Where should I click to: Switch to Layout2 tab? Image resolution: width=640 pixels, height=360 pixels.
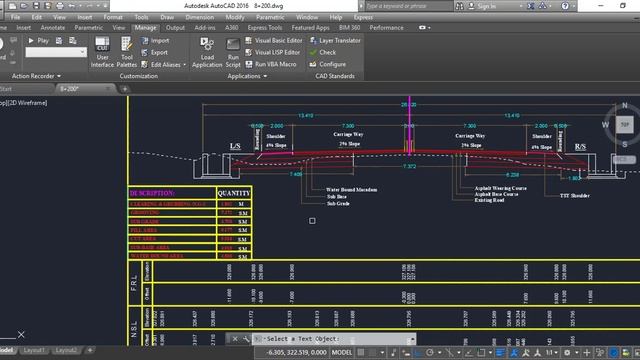tap(66, 350)
